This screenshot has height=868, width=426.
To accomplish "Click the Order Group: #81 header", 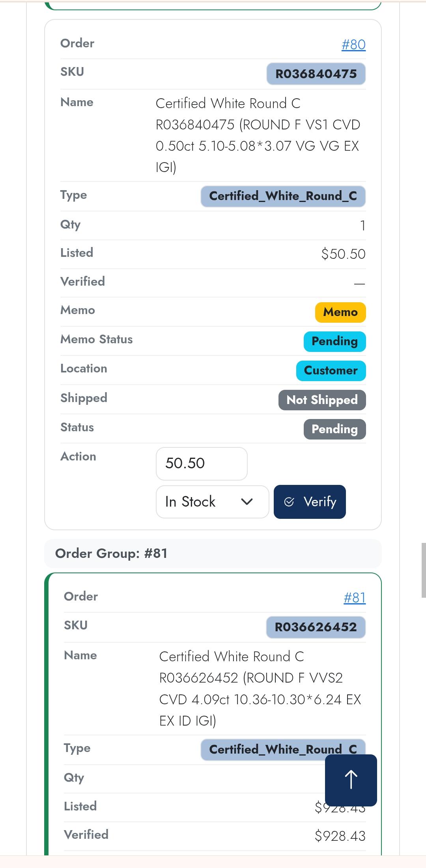I will click(112, 554).
